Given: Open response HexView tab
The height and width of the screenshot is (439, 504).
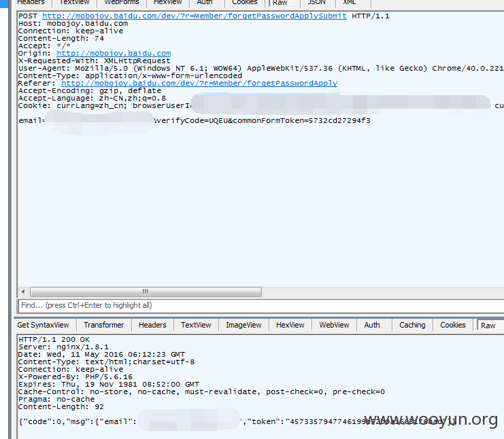Looking at the screenshot, I should coord(290,325).
